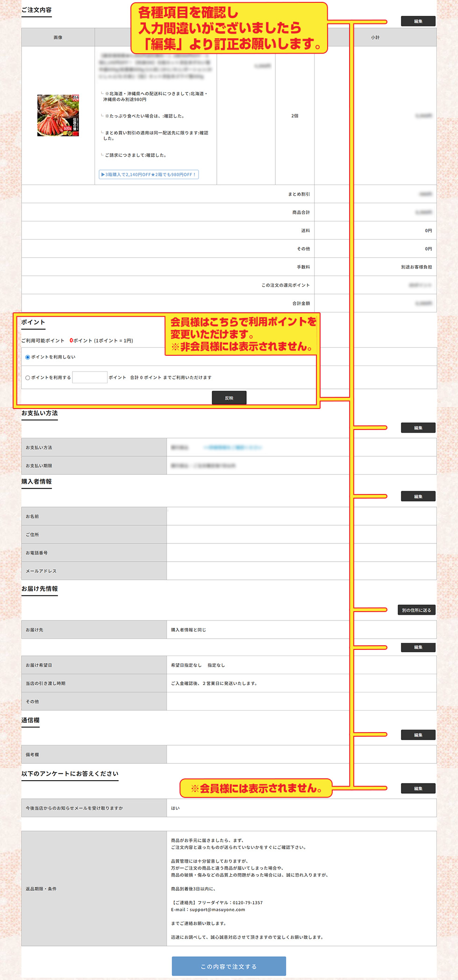Select 'ポイントを利用する' radio option
Screen dimensions: 458x980
pyautogui.click(x=28, y=378)
